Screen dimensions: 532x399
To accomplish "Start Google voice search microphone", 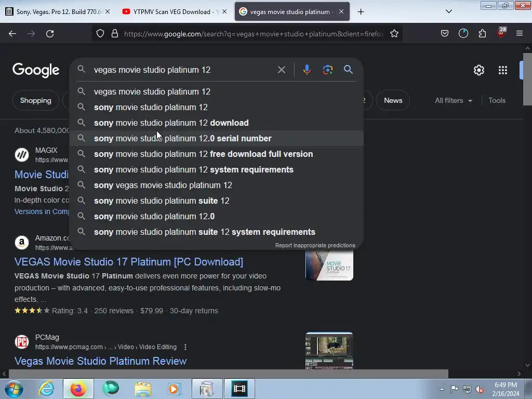I will point(307,70).
